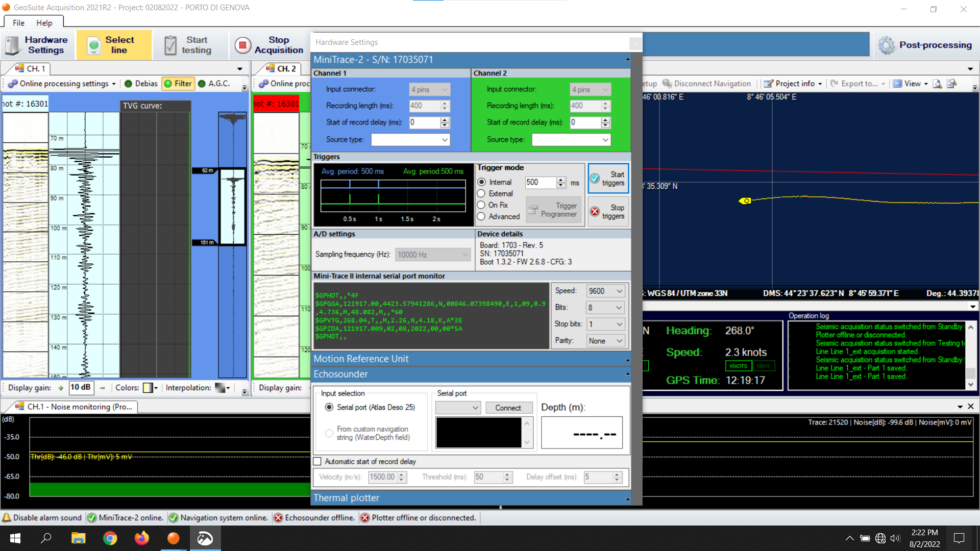Enable Automatic start of record delay

point(317,462)
